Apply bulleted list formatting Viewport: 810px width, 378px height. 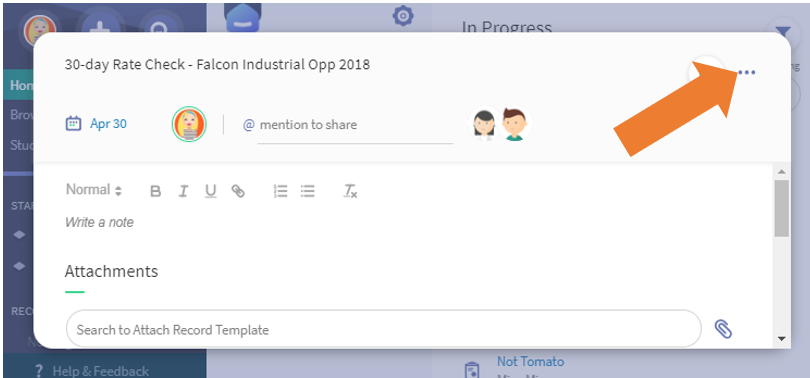[308, 192]
